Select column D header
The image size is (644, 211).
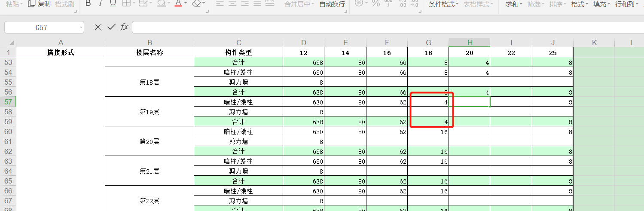pyautogui.click(x=303, y=43)
